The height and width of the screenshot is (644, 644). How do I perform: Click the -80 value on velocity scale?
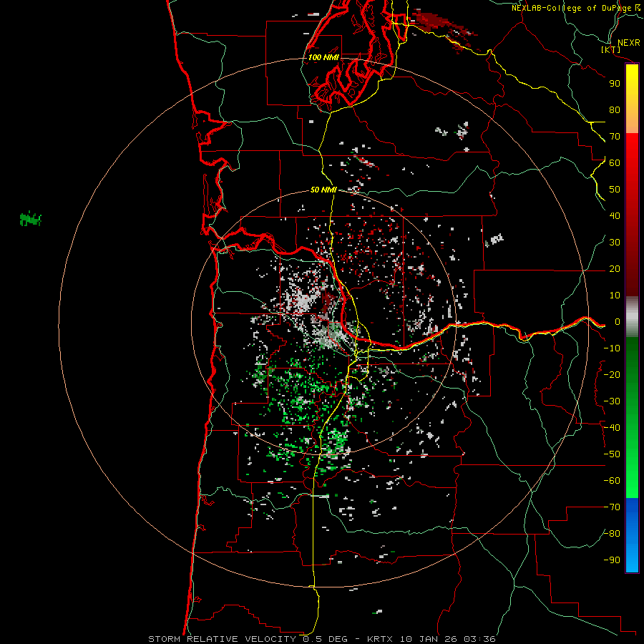point(612,534)
